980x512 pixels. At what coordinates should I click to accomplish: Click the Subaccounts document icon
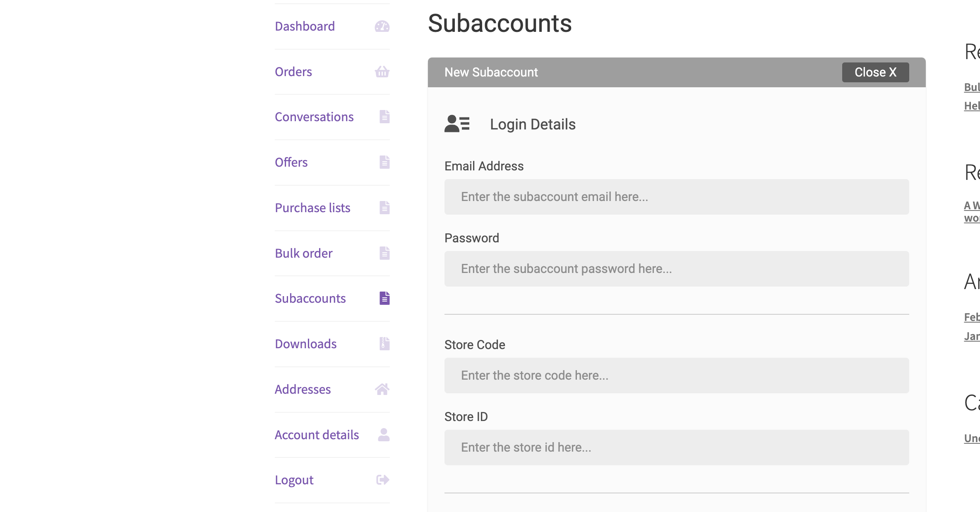coord(384,298)
